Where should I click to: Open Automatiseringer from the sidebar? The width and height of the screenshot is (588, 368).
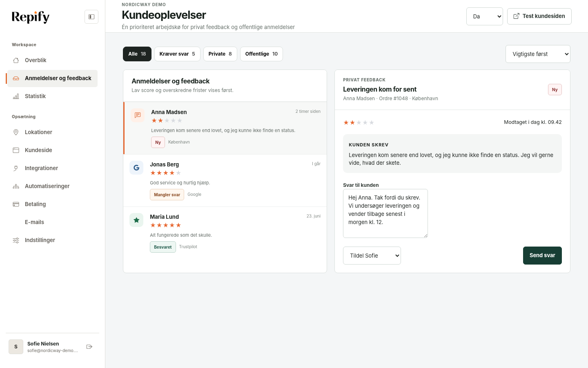(x=52, y=186)
